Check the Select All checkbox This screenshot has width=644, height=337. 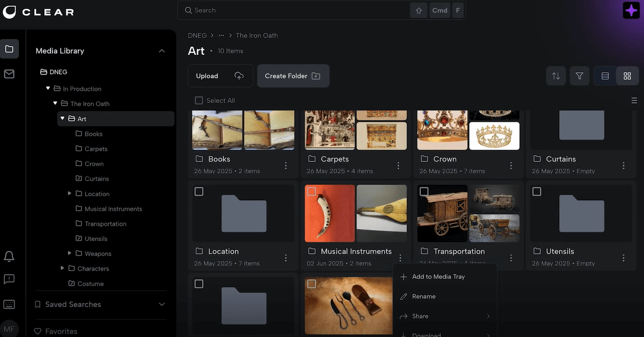click(x=199, y=100)
